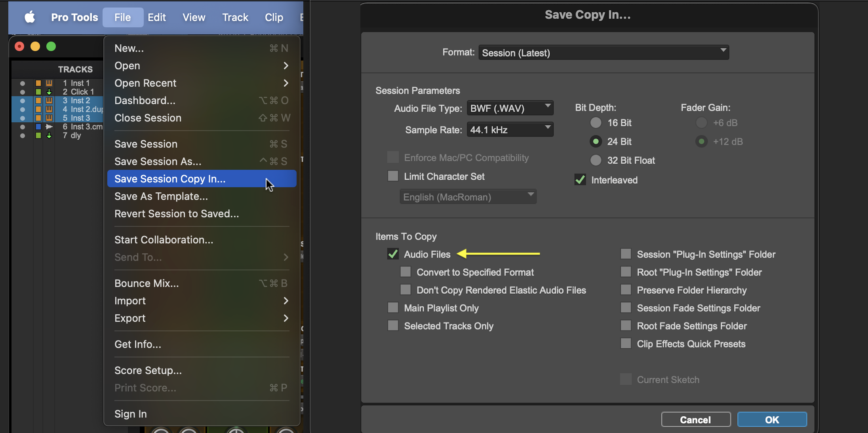Select the 16 Bit depth radio button

coord(596,123)
